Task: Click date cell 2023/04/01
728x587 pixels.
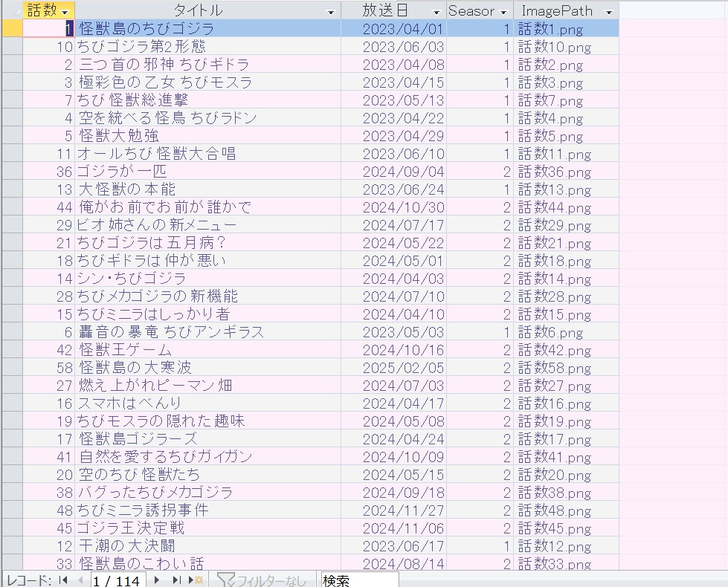Action: 393,29
